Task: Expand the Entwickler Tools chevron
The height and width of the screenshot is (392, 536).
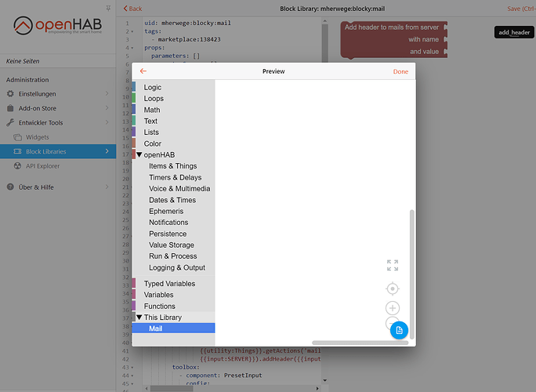Action: point(107,122)
